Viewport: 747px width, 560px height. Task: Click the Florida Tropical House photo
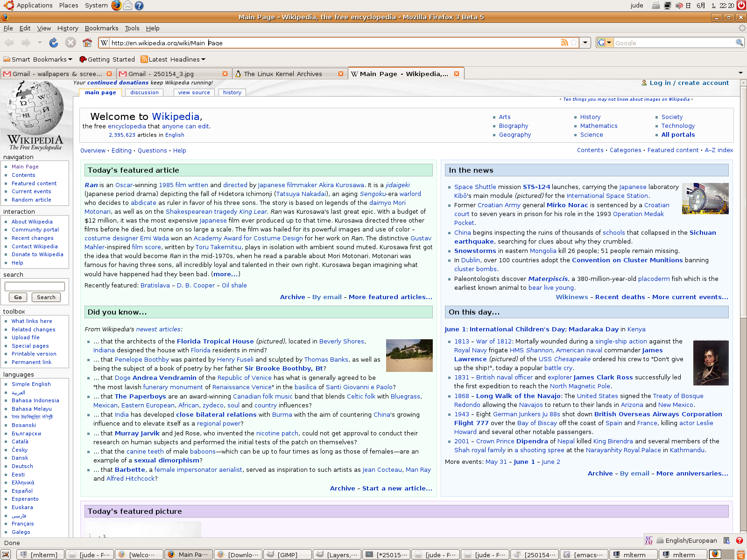point(409,356)
